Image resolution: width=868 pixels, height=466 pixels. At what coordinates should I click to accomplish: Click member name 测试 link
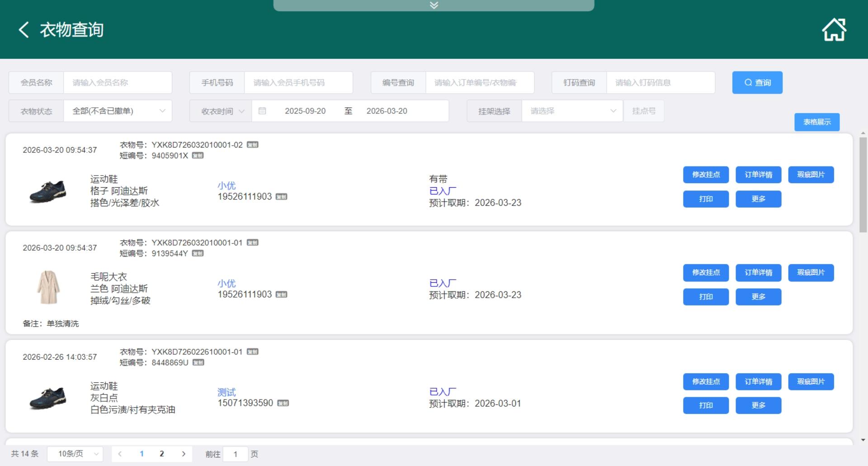pos(226,392)
